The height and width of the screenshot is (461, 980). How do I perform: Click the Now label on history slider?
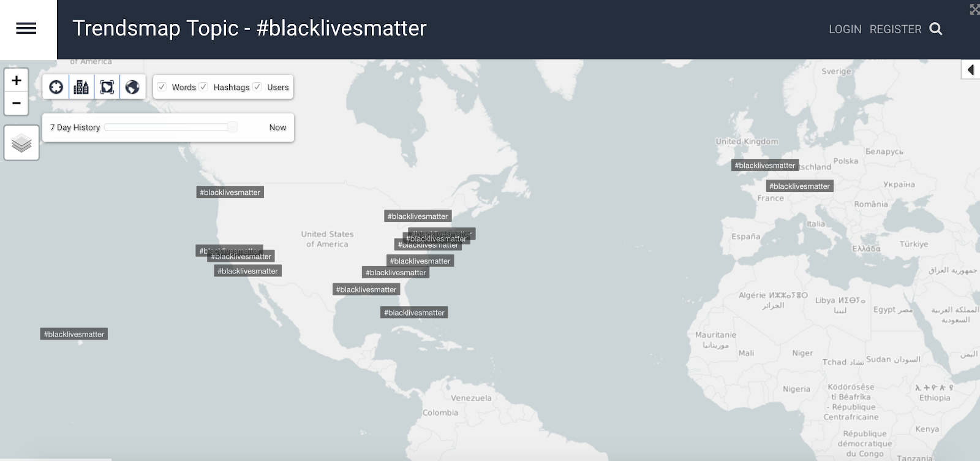277,128
